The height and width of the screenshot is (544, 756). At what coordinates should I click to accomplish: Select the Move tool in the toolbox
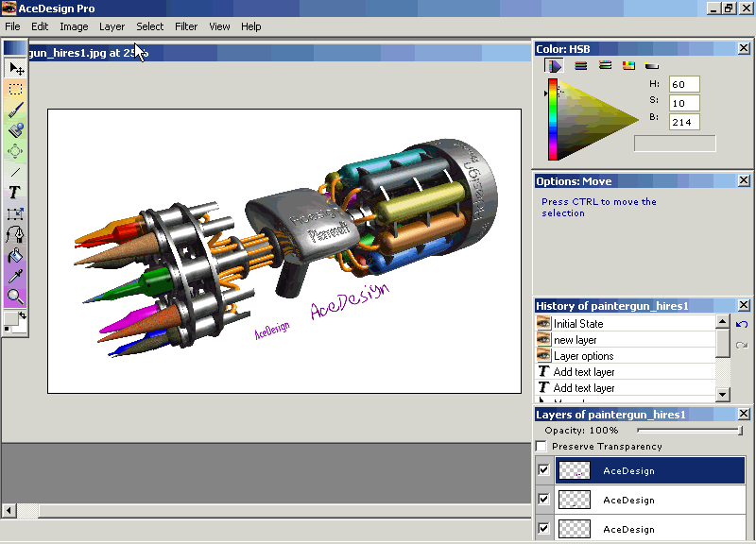coord(15,68)
